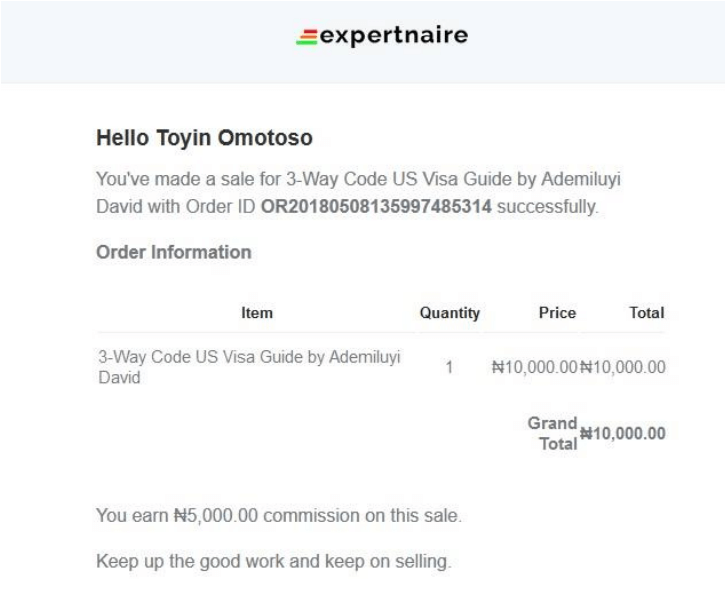Click the expertnaire brand name text
725x595 pixels.
coord(394,37)
